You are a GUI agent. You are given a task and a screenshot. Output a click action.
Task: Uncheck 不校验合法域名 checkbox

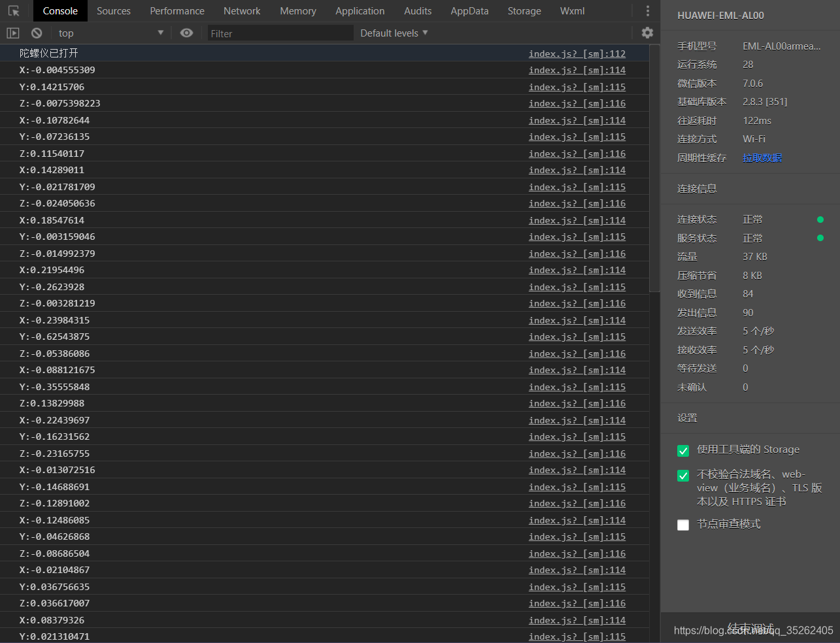tap(683, 476)
